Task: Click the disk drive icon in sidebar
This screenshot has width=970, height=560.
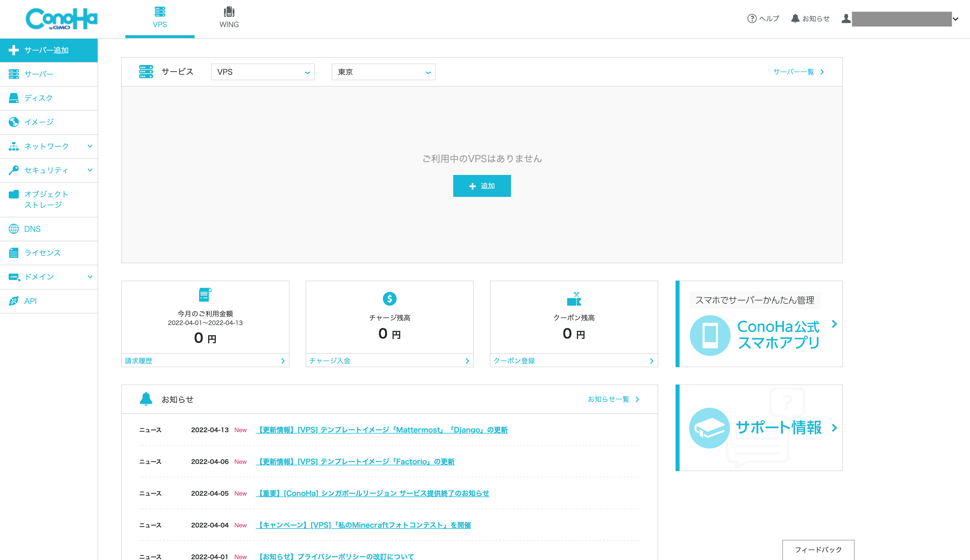Action: pos(14,98)
